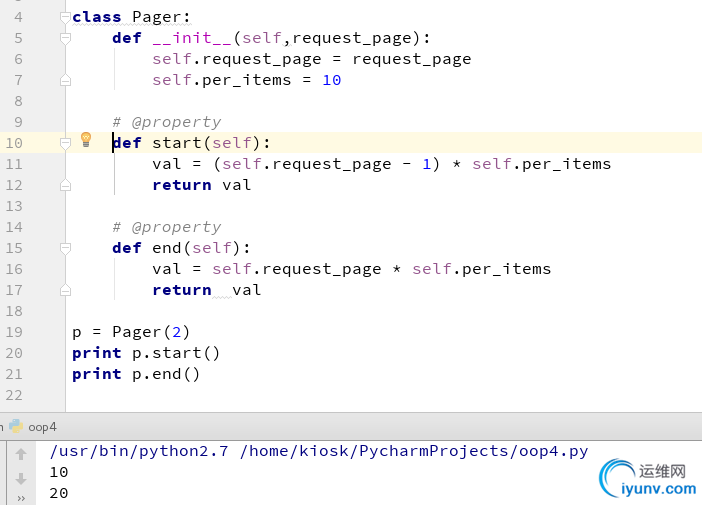702x505 pixels.
Task: Click the fold end marker on line 12
Action: point(65,185)
